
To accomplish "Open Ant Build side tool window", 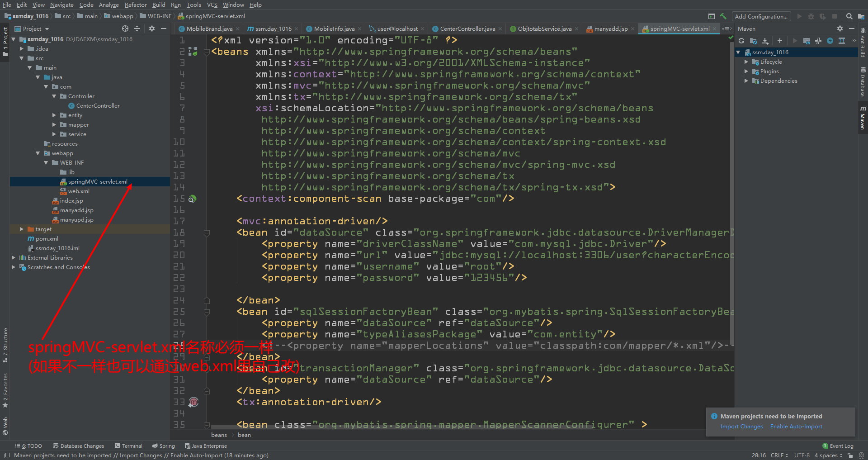I will [x=863, y=43].
